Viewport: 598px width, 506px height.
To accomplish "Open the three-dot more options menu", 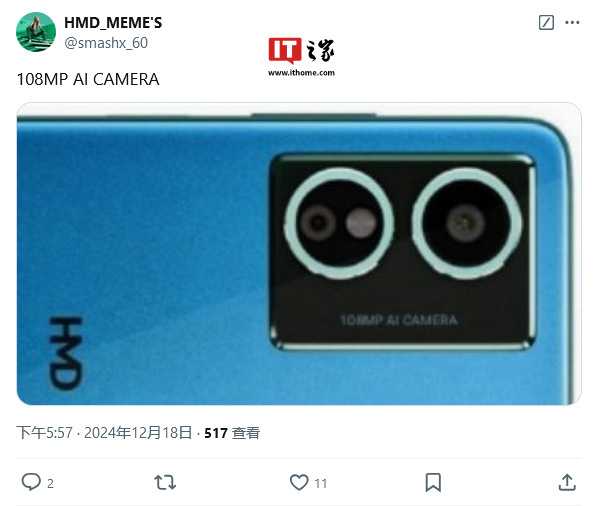I will coord(572,22).
